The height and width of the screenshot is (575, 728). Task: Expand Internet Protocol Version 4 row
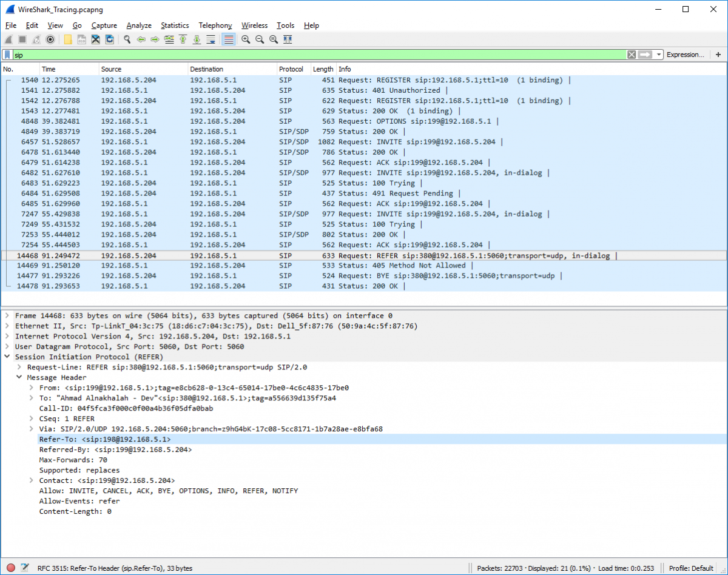click(7, 337)
